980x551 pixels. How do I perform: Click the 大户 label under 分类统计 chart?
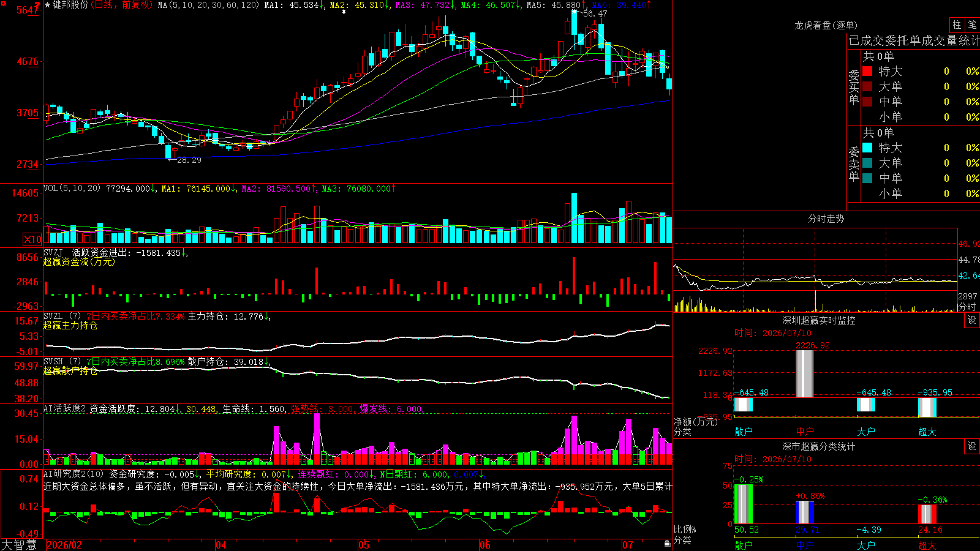click(866, 545)
